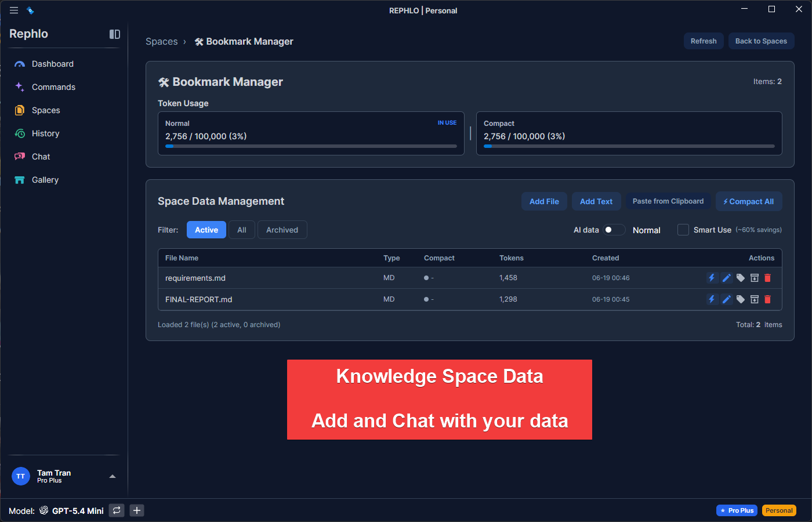Click the Compact column header
Screen dimensions: 812x522
click(x=439, y=258)
